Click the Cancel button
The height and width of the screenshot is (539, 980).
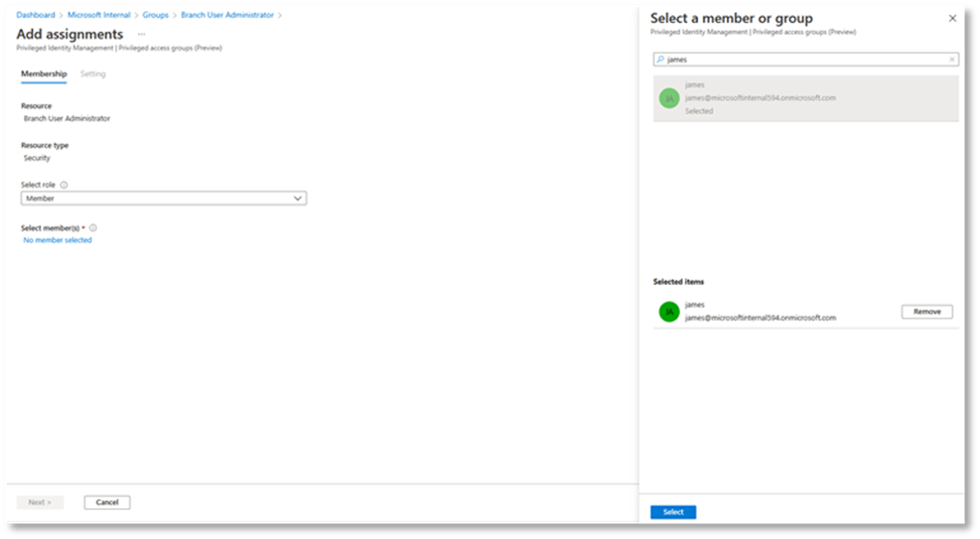click(x=107, y=502)
